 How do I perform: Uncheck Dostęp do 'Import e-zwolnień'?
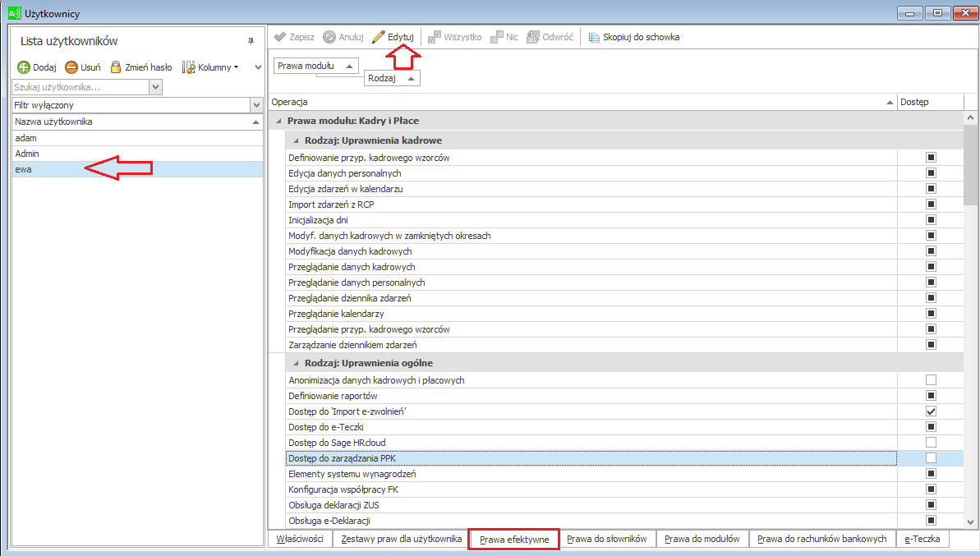point(931,411)
